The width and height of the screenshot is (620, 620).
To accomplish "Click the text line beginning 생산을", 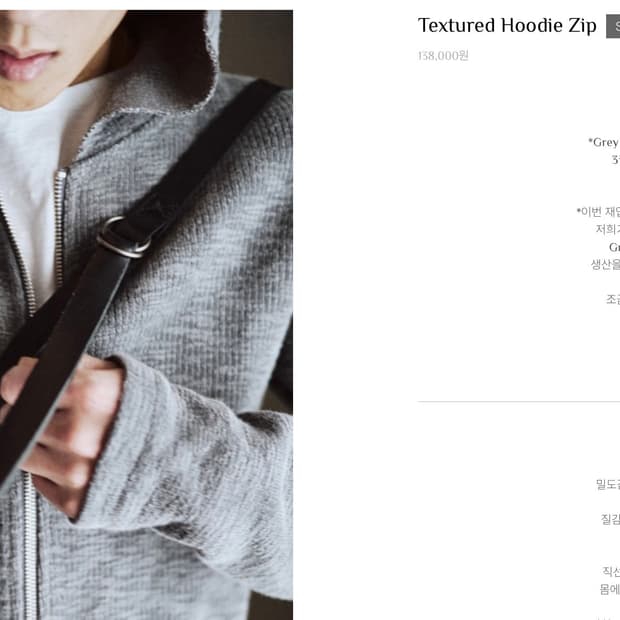I will tap(605, 265).
